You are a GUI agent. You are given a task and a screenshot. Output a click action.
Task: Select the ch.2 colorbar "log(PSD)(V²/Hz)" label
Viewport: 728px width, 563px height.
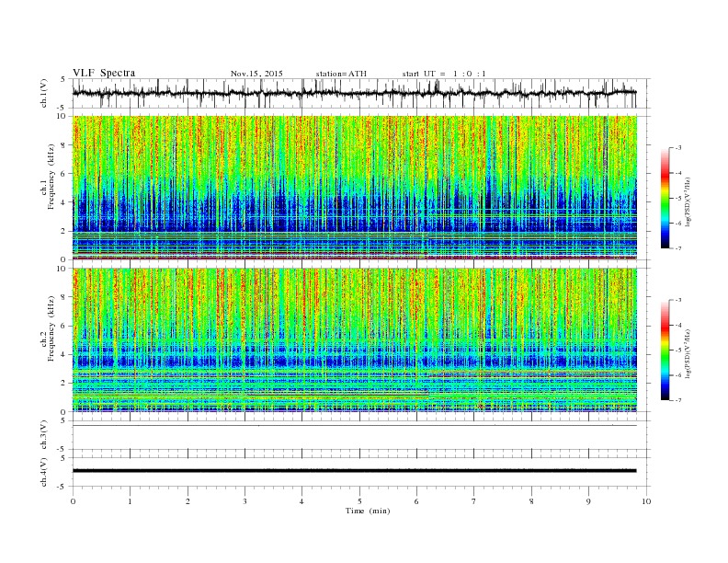tap(688, 353)
